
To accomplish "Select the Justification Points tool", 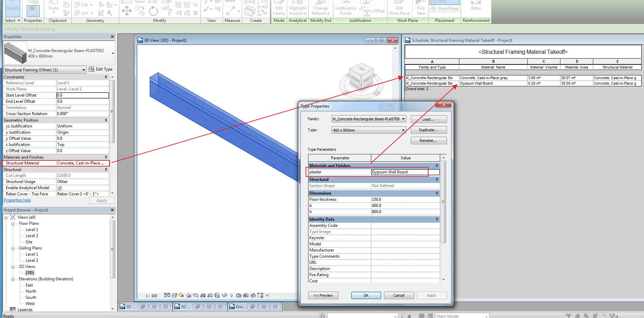I will click(x=345, y=9).
